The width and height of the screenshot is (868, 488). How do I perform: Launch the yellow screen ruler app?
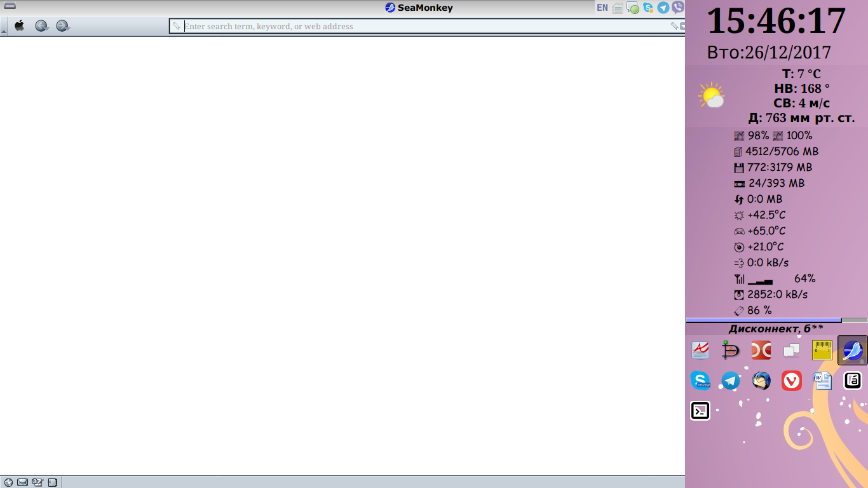click(822, 350)
